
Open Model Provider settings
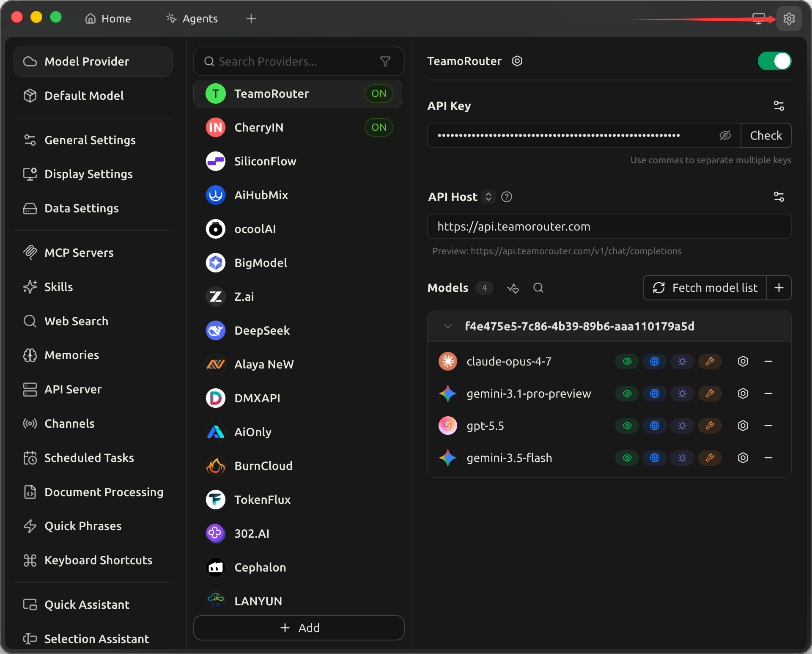point(93,61)
